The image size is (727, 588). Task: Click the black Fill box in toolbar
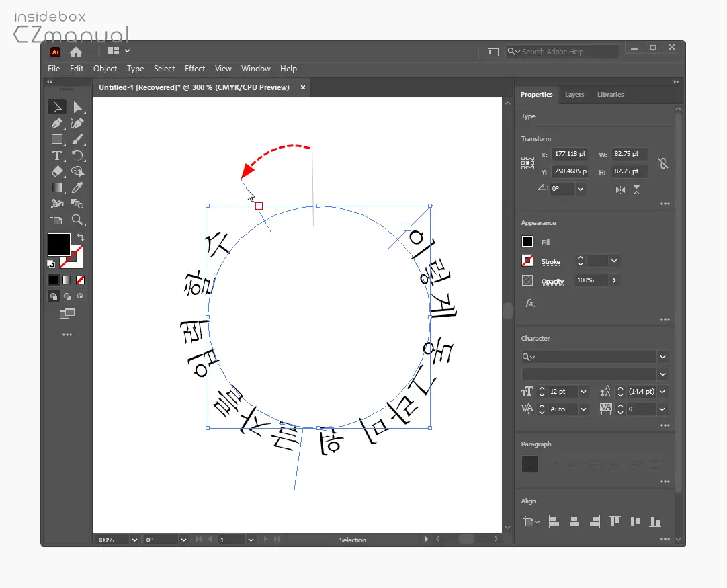pos(58,244)
